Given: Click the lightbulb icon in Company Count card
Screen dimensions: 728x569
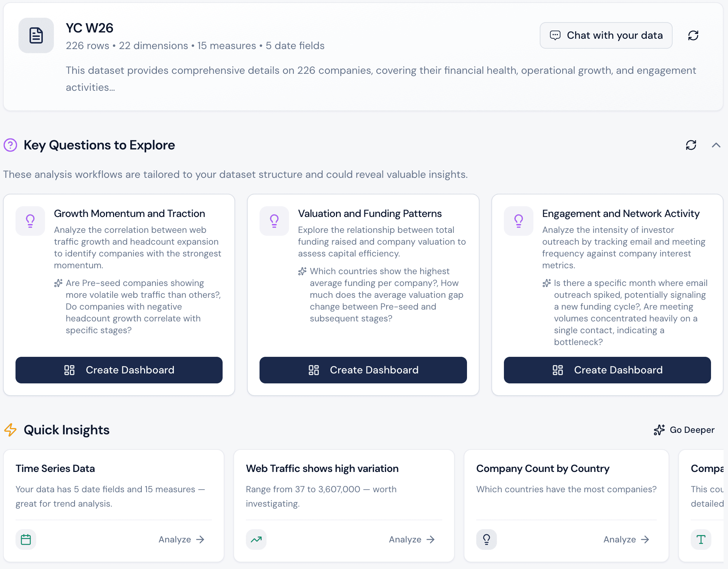Looking at the screenshot, I should [486, 539].
